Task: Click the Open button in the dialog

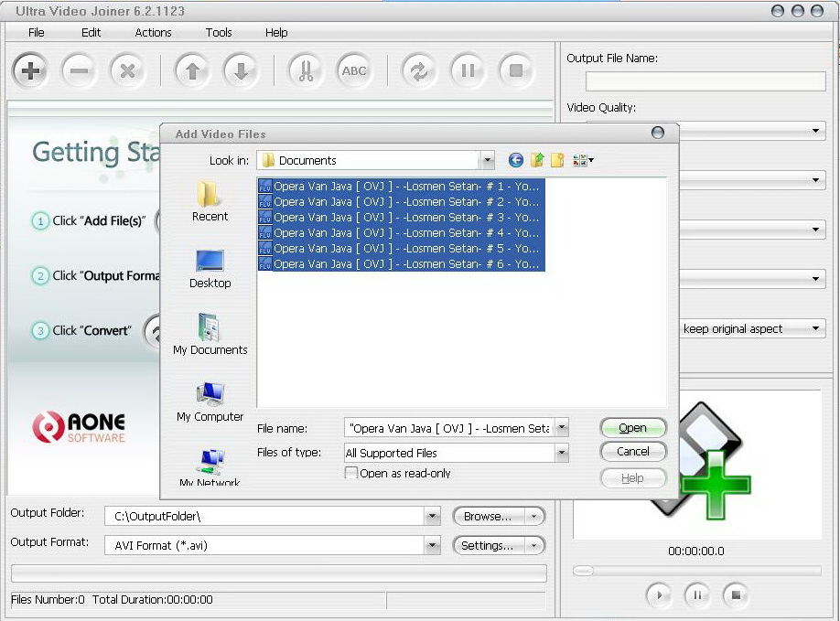Action: point(633,428)
